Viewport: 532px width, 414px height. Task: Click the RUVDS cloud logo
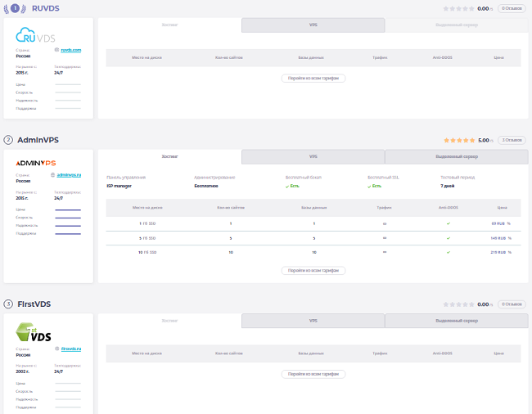[x=35, y=35]
